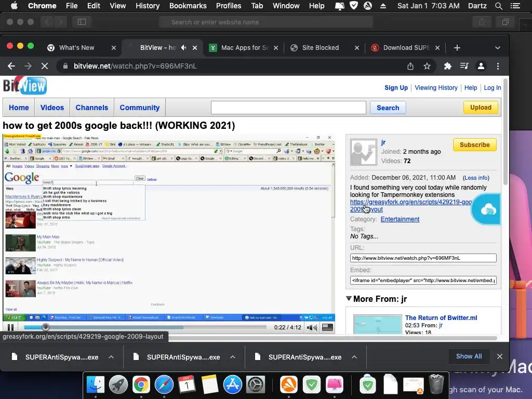Switch to the What's New tab

[x=77, y=48]
